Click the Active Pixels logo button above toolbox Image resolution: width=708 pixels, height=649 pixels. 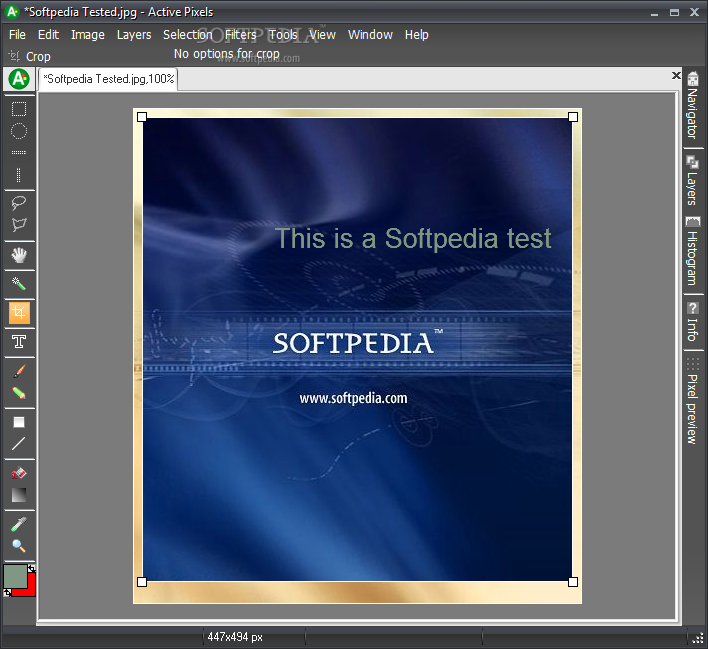(19, 79)
